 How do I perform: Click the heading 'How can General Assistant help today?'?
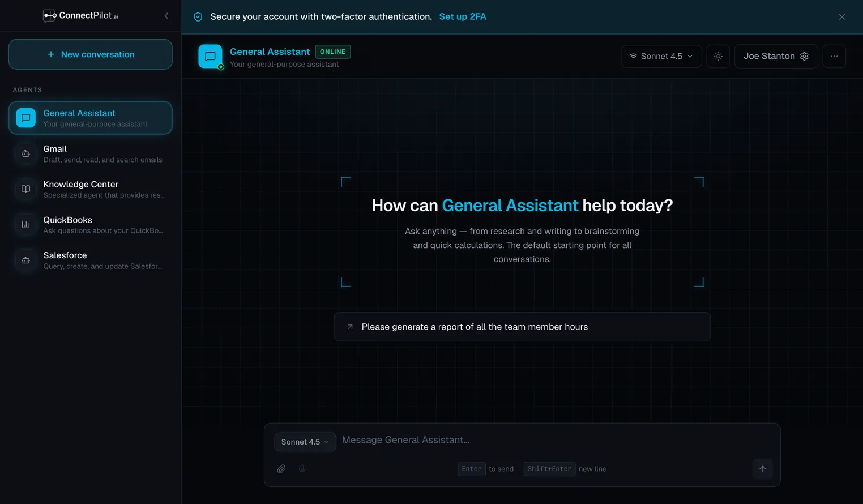(522, 205)
